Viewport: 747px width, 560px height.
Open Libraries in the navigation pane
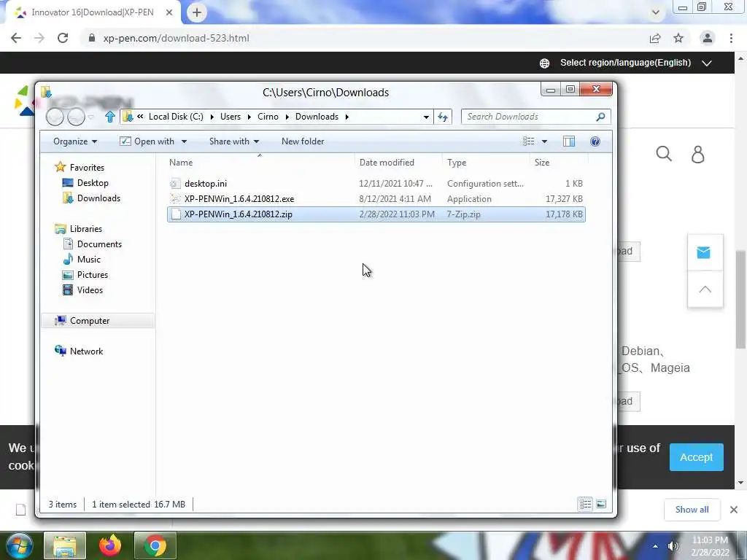point(86,229)
